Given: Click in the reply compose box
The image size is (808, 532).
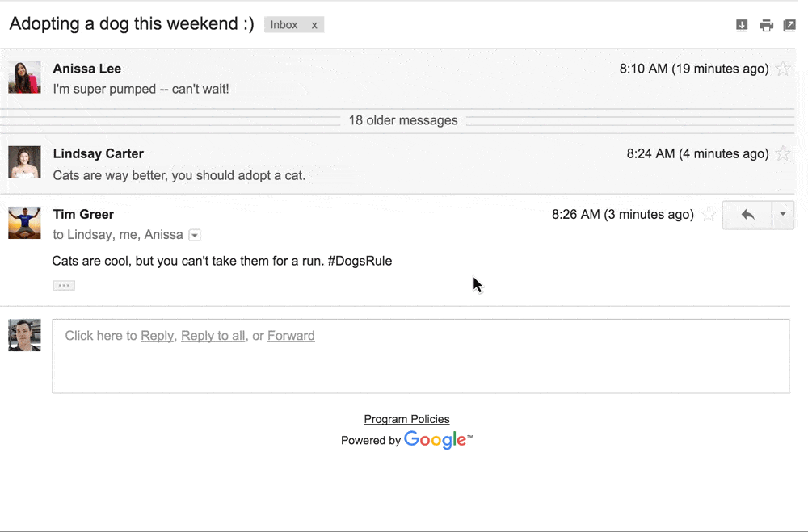Looking at the screenshot, I should 420,355.
